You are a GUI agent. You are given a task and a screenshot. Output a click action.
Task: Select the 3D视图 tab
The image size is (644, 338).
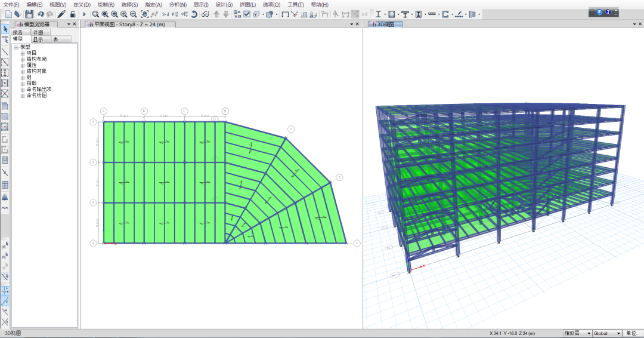(x=385, y=24)
